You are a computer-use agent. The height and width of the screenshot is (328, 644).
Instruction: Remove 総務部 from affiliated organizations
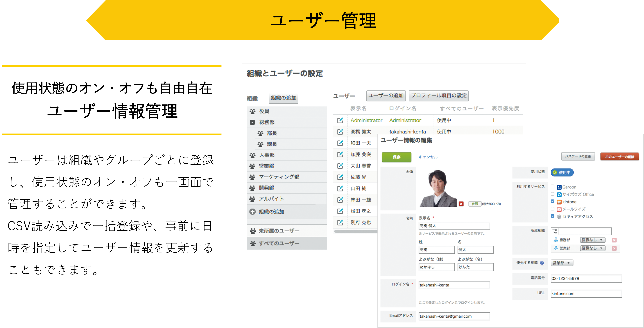614,240
